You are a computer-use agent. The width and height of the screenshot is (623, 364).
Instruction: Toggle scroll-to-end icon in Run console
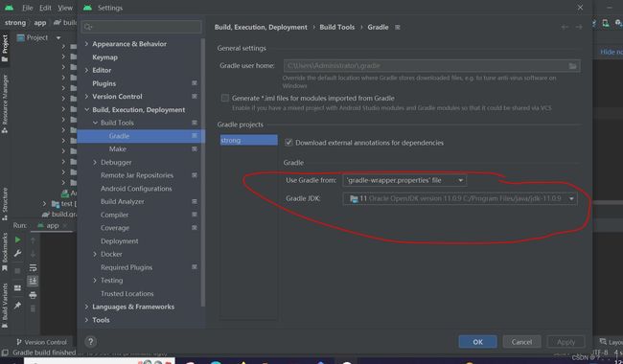point(33,281)
